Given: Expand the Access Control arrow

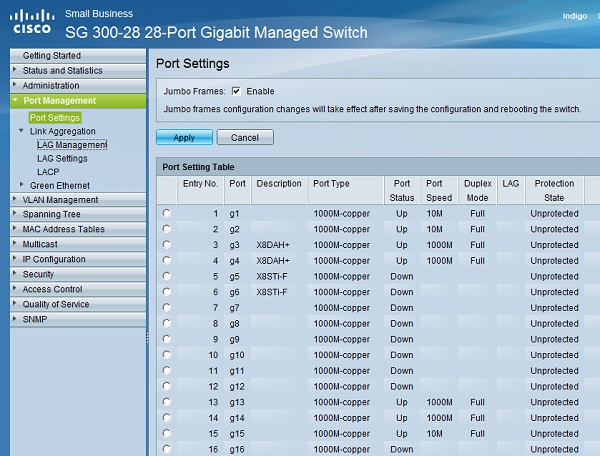Looking at the screenshot, I should pos(15,288).
